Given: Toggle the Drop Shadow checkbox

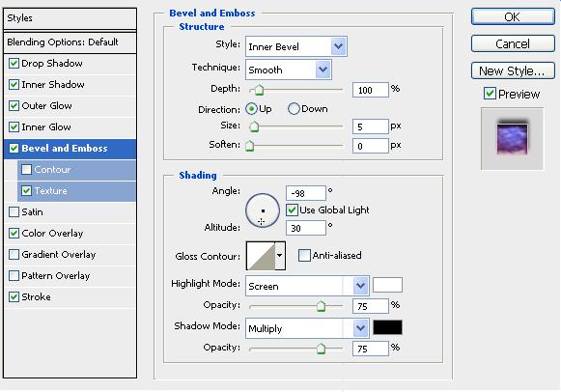Looking at the screenshot, I should pos(14,64).
